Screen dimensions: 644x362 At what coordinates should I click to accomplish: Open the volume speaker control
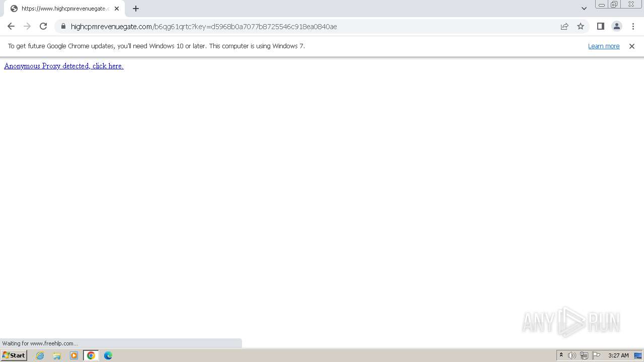pyautogui.click(x=572, y=355)
